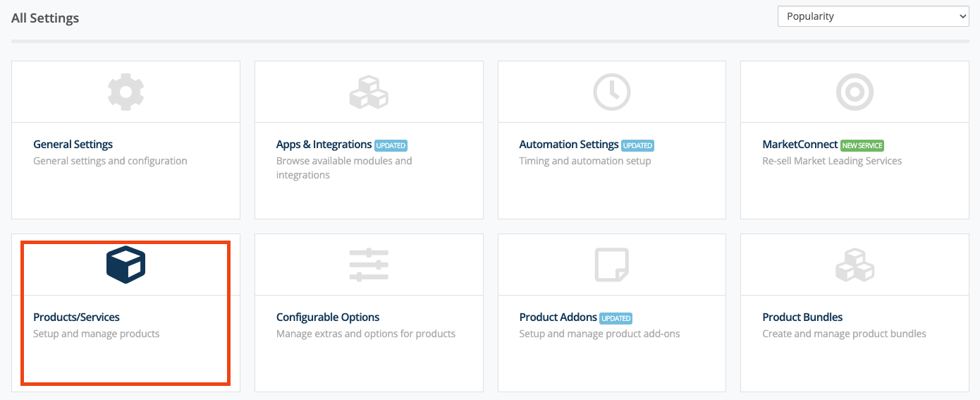Open the Popularity sort dropdown

(x=873, y=16)
